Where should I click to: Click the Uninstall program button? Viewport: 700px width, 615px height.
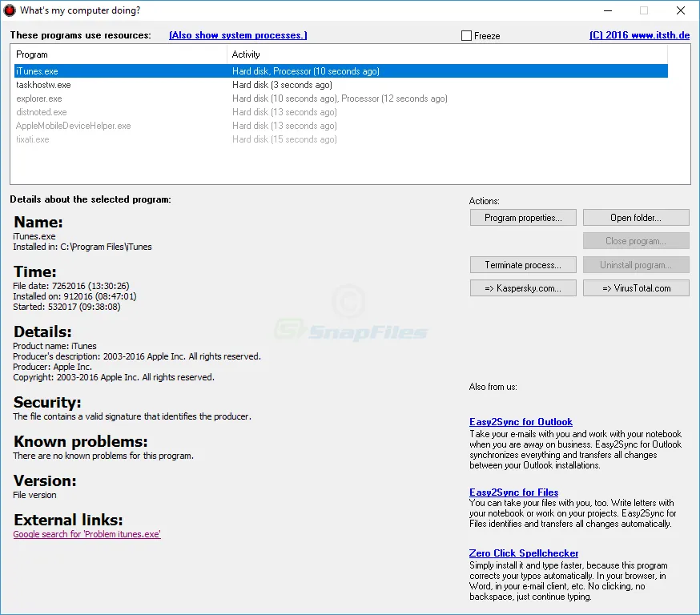pyautogui.click(x=636, y=265)
